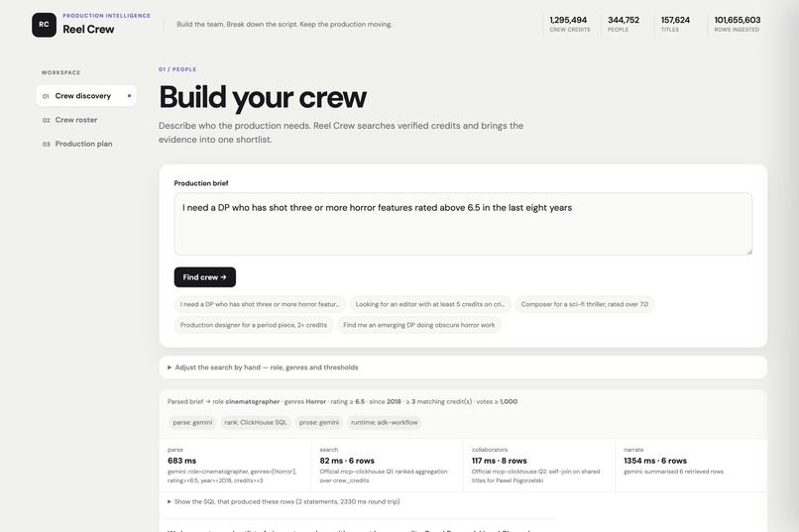Click the 'parse: gemini' tag

tap(192, 423)
